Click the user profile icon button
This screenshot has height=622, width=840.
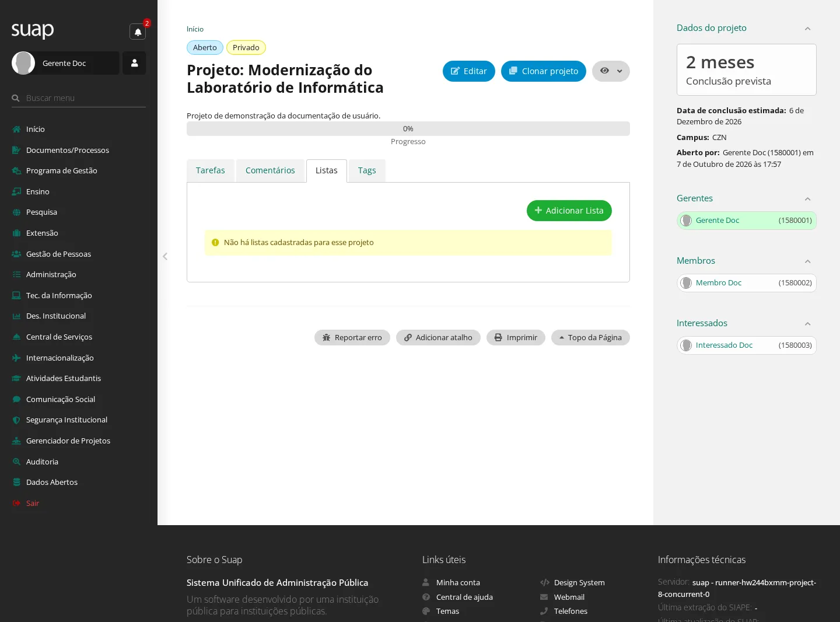pos(134,63)
